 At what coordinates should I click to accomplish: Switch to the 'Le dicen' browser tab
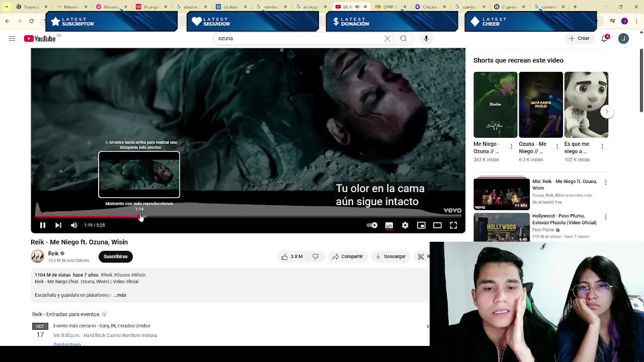click(230, 7)
